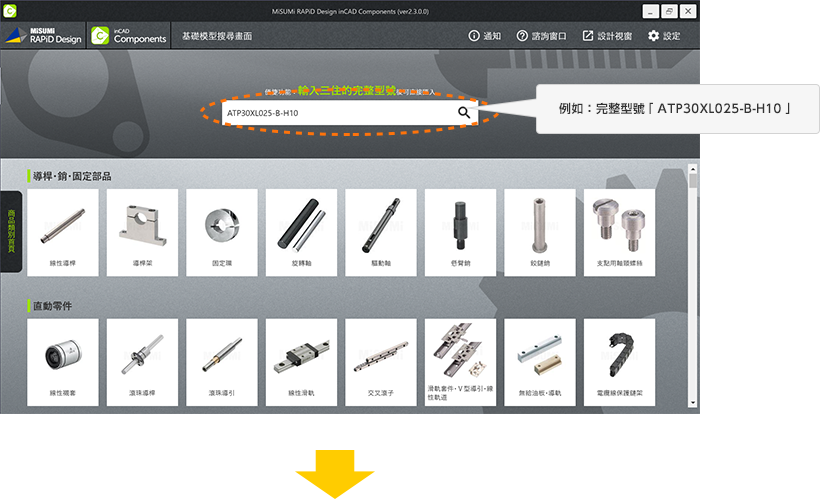This screenshot has width=820, height=499.
Task: Click the scrollbar up arrow
Action: tap(693, 169)
